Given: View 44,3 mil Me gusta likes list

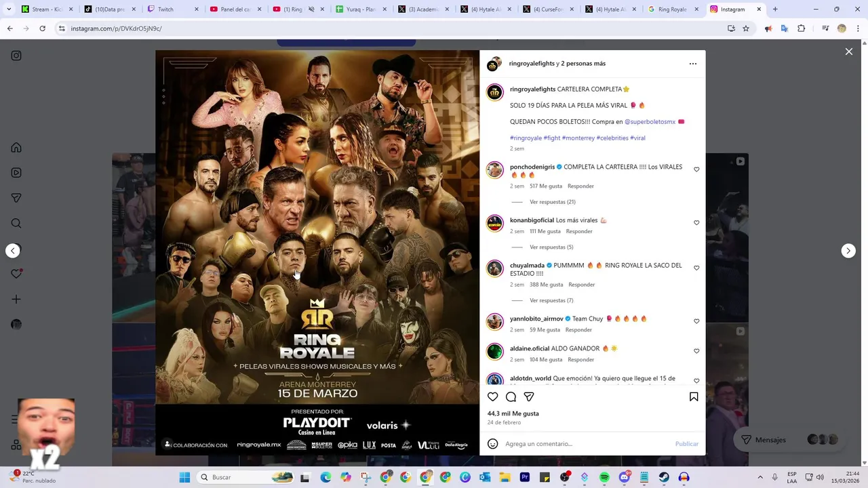Looking at the screenshot, I should (x=513, y=413).
